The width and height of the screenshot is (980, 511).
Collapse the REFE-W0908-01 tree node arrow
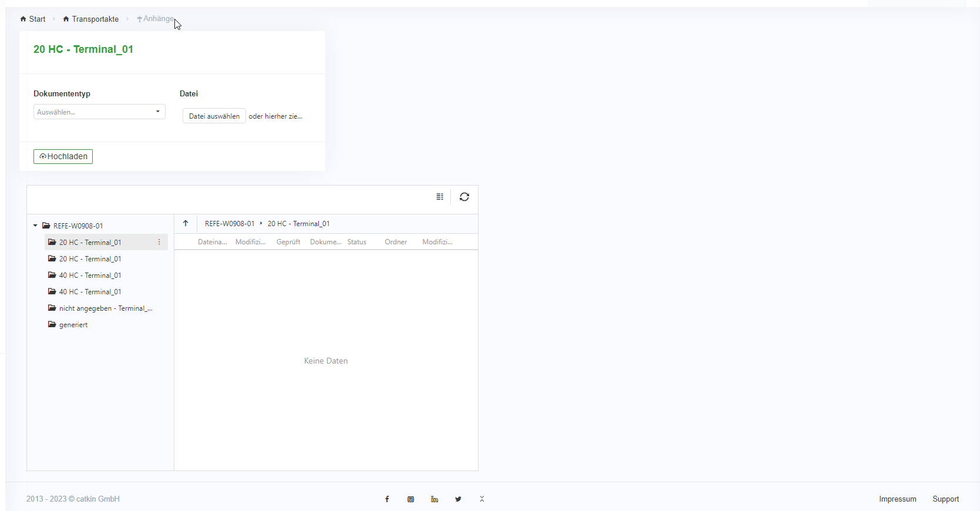pyautogui.click(x=35, y=226)
